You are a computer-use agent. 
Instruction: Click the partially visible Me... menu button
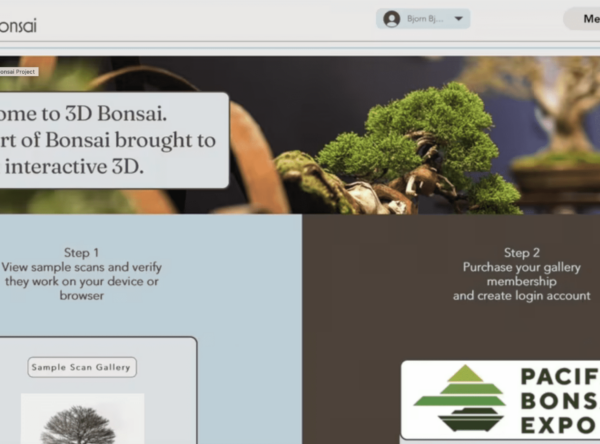(x=582, y=18)
